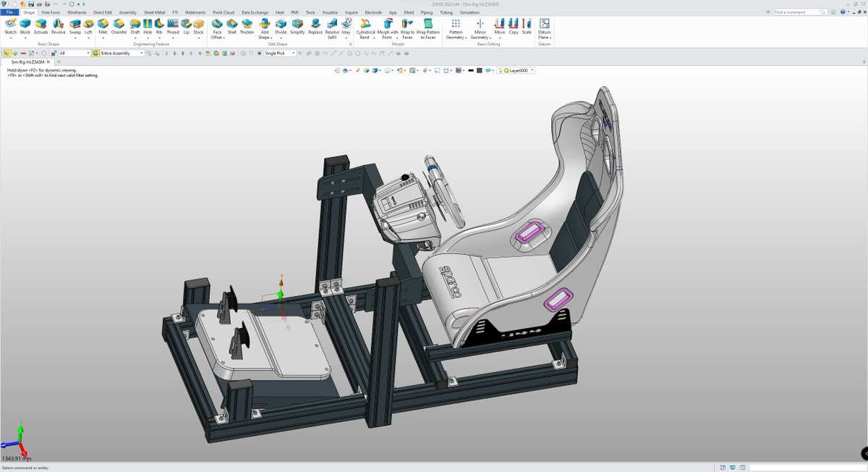Viewport: 868px width, 472px height.
Task: Click the dark gray face color swatch
Action: 480,70
